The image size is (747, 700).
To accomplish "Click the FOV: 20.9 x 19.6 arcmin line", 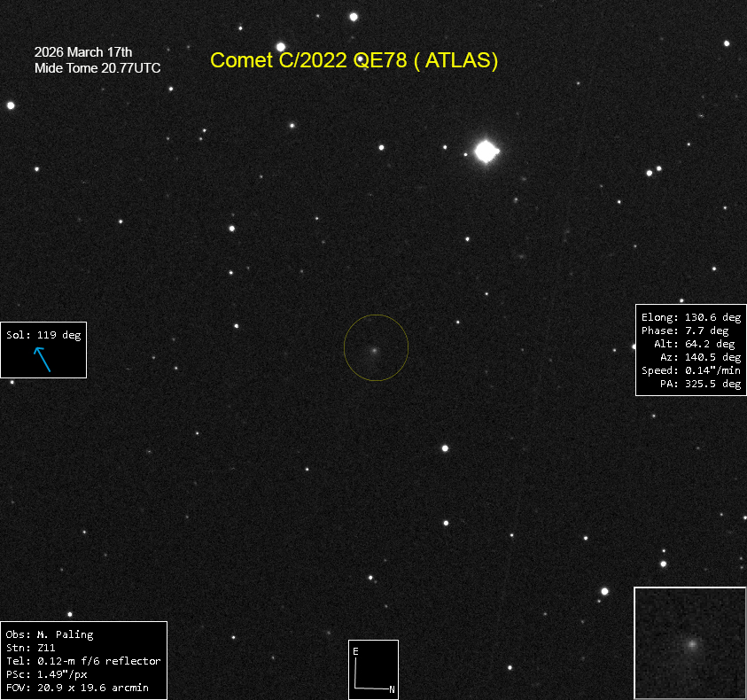I will tap(77, 688).
